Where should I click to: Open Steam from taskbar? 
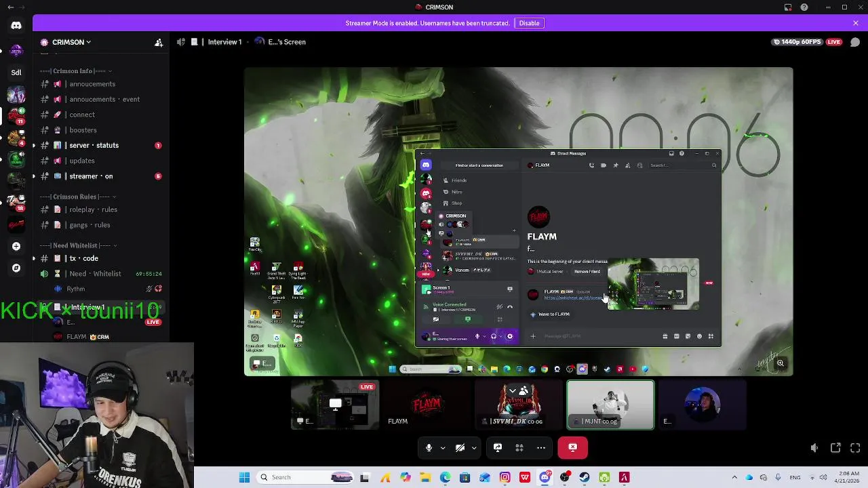[585, 478]
